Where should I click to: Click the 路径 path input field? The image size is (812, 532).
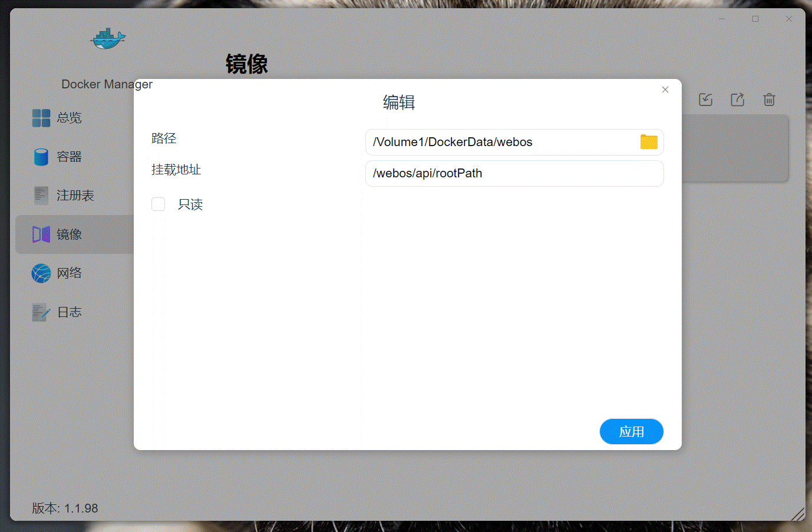tap(501, 142)
